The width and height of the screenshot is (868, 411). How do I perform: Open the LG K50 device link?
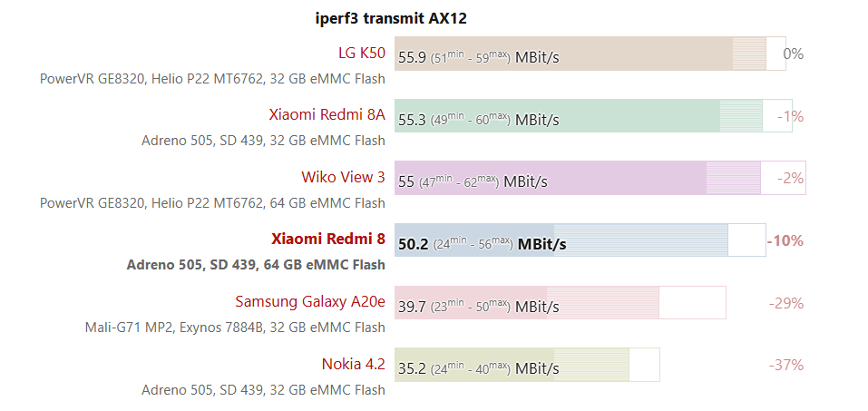click(x=361, y=53)
